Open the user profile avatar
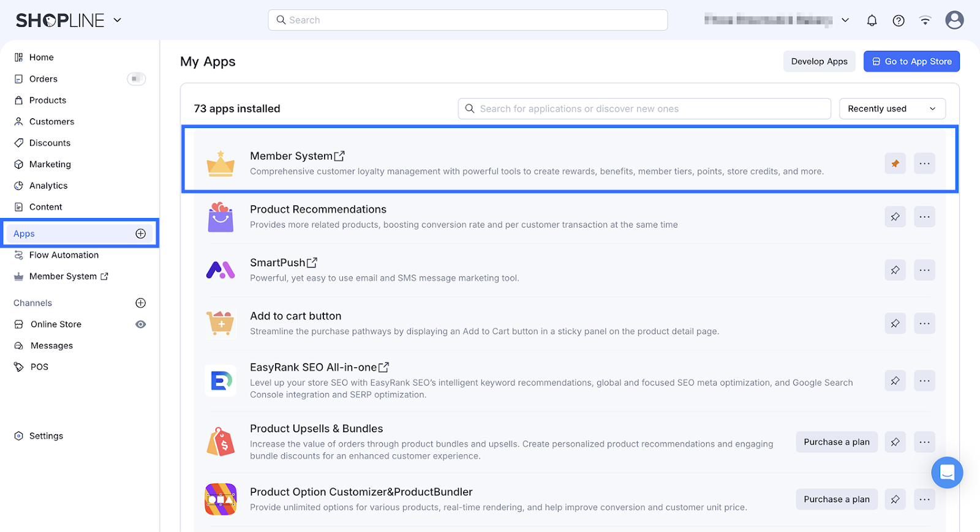980x532 pixels. click(x=954, y=20)
